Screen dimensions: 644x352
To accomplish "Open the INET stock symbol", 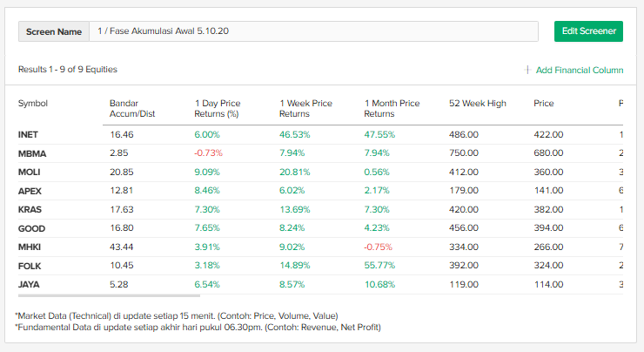I will [28, 135].
